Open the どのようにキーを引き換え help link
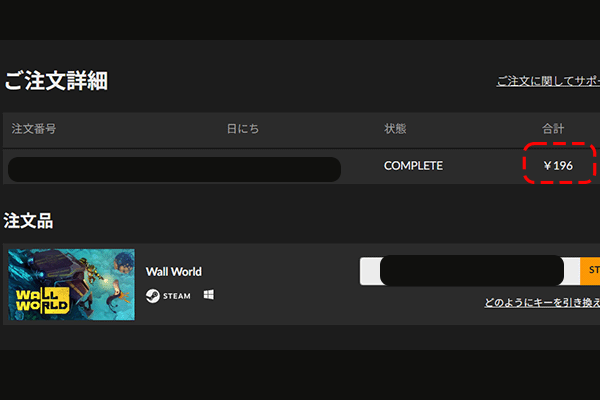Image resolution: width=600 pixels, height=400 pixels. tap(541, 302)
